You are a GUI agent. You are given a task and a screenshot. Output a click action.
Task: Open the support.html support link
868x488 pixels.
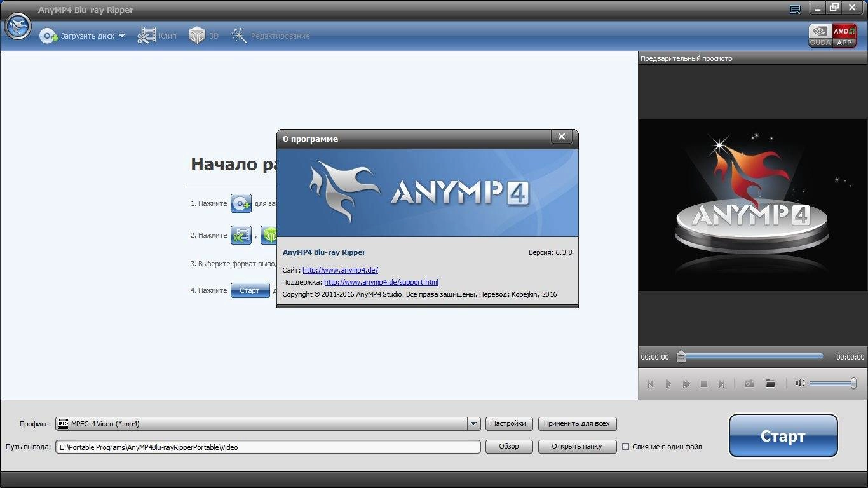pos(381,282)
